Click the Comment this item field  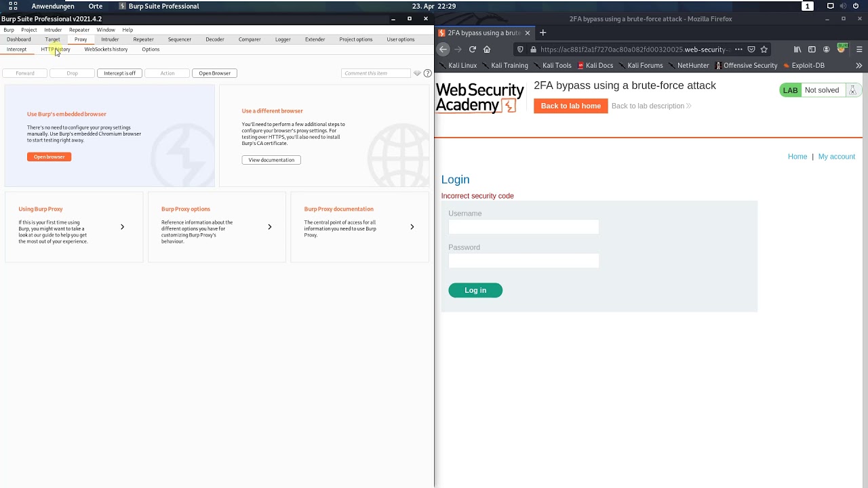coord(376,73)
